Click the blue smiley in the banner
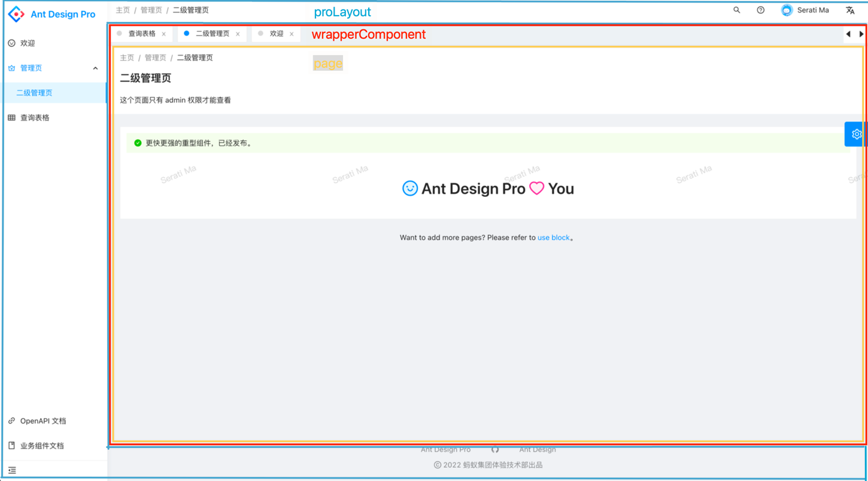This screenshot has width=868, height=481. coord(410,188)
